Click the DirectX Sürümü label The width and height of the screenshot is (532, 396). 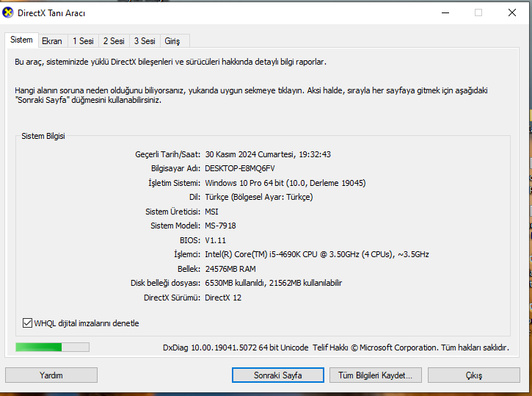click(172, 298)
